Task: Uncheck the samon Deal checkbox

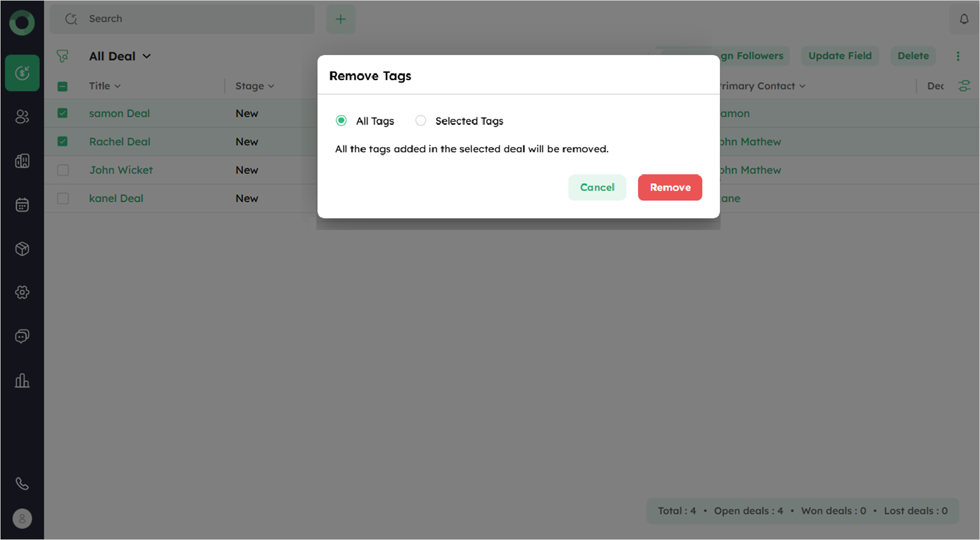Action: (63, 113)
